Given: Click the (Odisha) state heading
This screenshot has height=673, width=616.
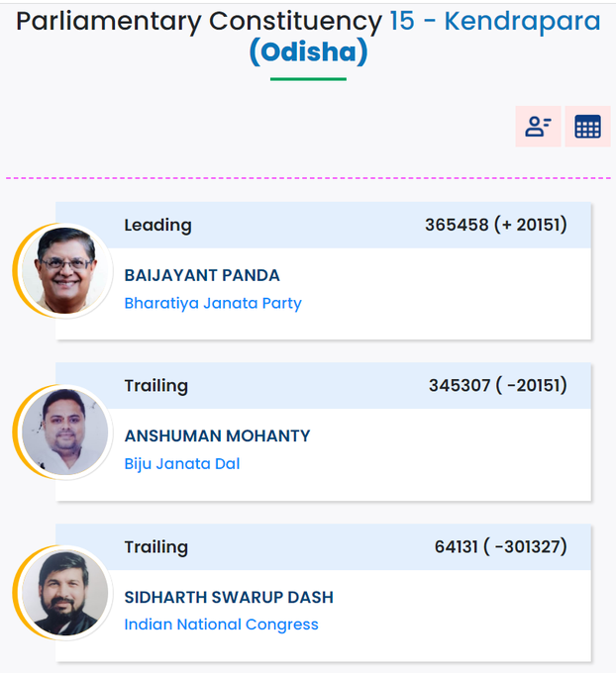Looking at the screenshot, I should 308,51.
